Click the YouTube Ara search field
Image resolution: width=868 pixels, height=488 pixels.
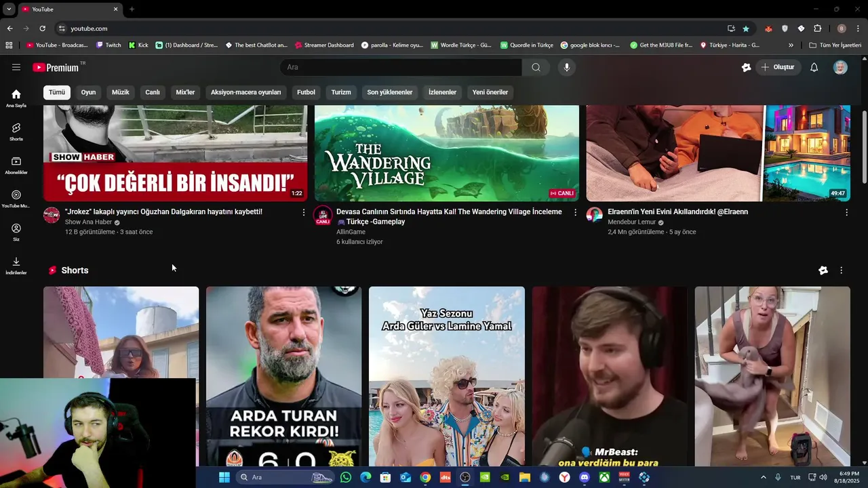tap(401, 67)
